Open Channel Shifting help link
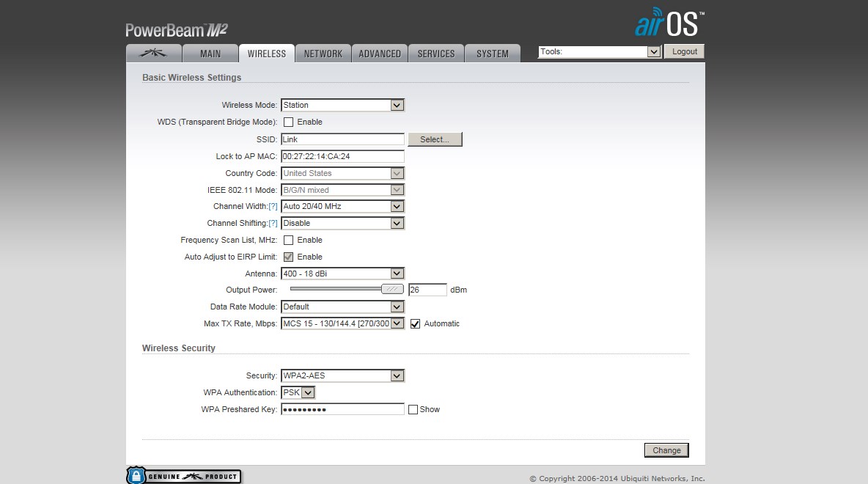Viewport: 868px width, 484px height. click(x=273, y=223)
